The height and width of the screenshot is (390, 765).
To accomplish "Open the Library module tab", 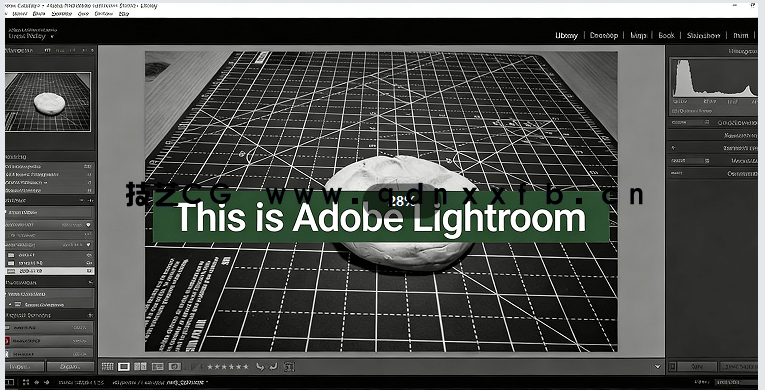I will click(566, 36).
